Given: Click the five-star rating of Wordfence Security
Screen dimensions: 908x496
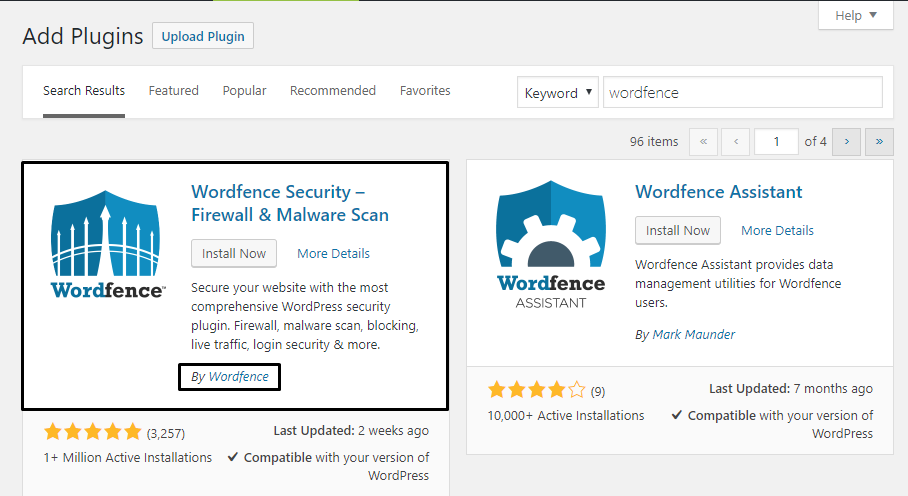Looking at the screenshot, I should pos(93,432).
